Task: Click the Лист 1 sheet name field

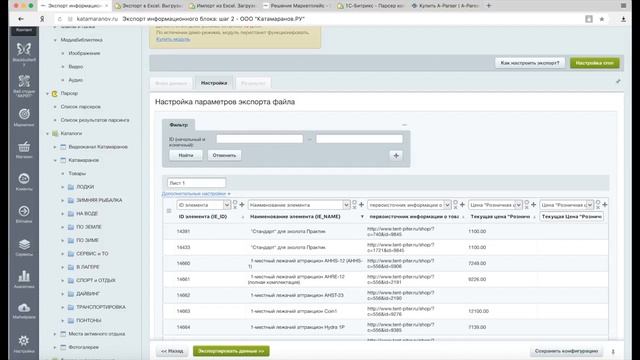Action: point(196,183)
